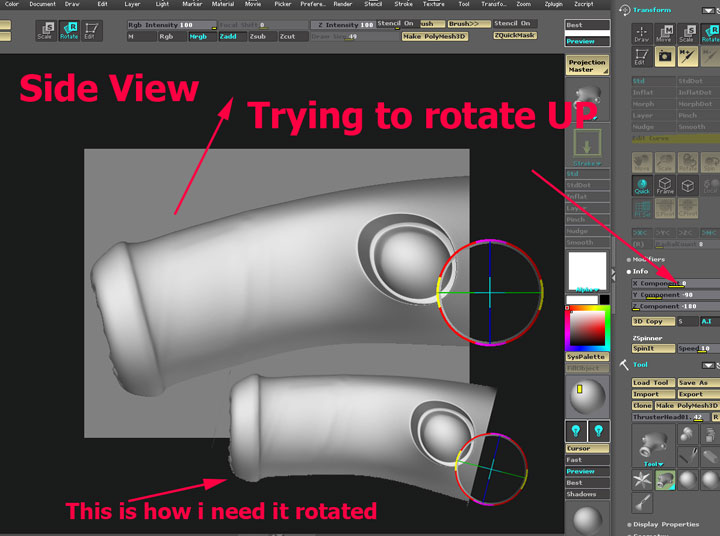Open the Material menu
This screenshot has width=720, height=536.
(x=223, y=4)
